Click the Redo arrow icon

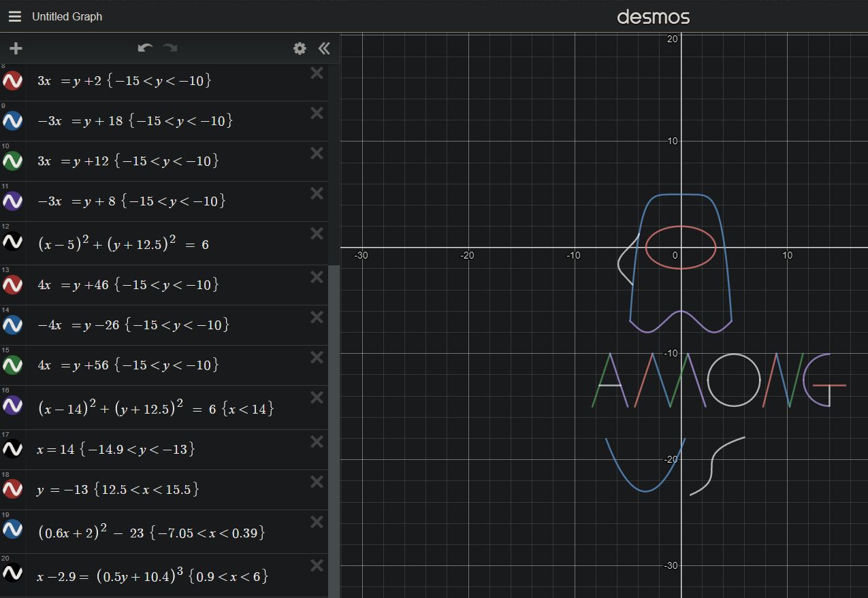170,48
